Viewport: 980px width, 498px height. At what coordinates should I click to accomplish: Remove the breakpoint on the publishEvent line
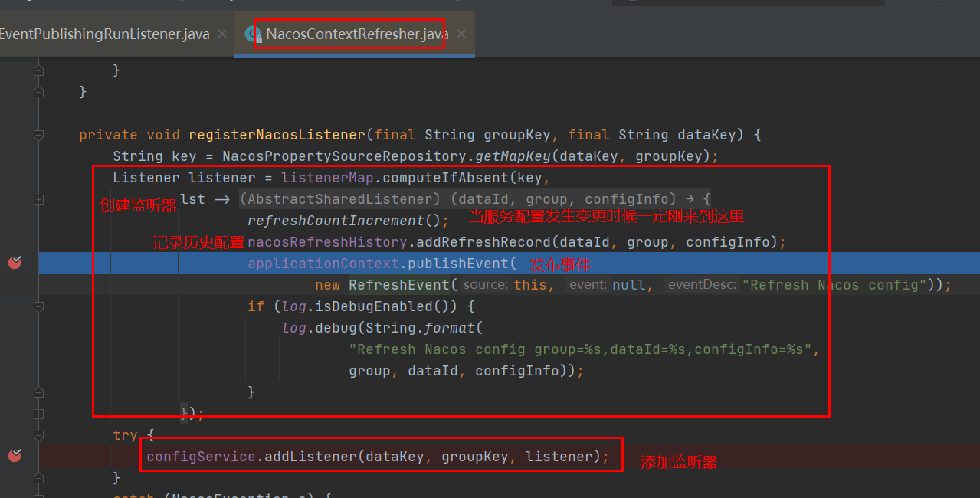coord(15,263)
